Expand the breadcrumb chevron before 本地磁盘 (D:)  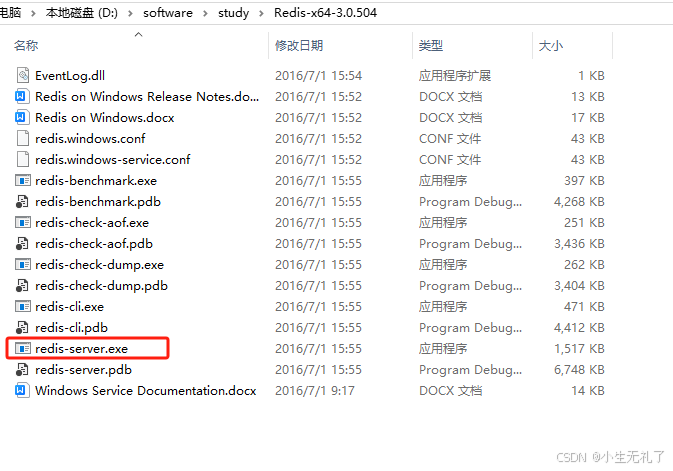33,13
